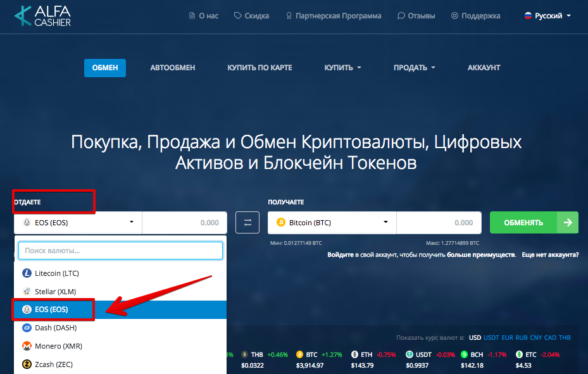Click the Stellar rocket icon in list

point(27,291)
